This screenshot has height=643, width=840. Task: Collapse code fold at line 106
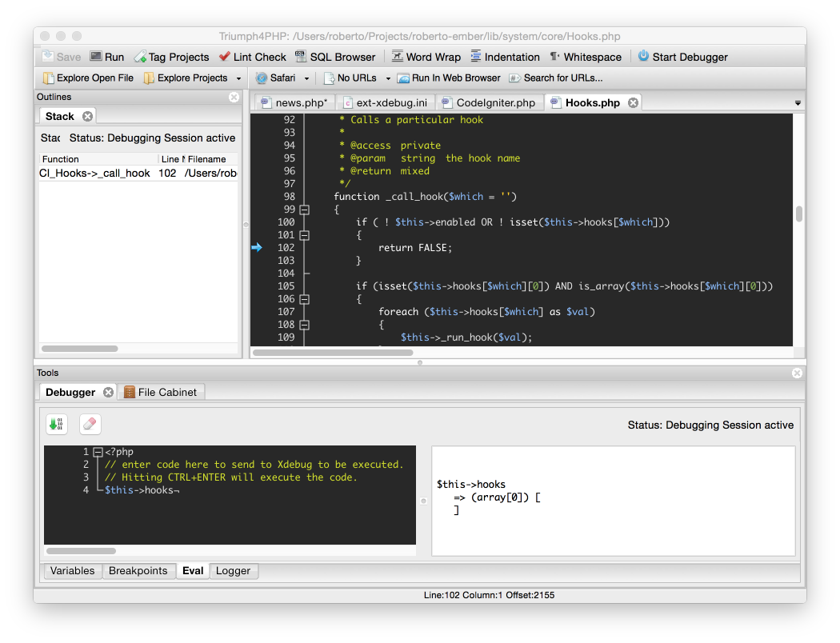pyautogui.click(x=304, y=299)
